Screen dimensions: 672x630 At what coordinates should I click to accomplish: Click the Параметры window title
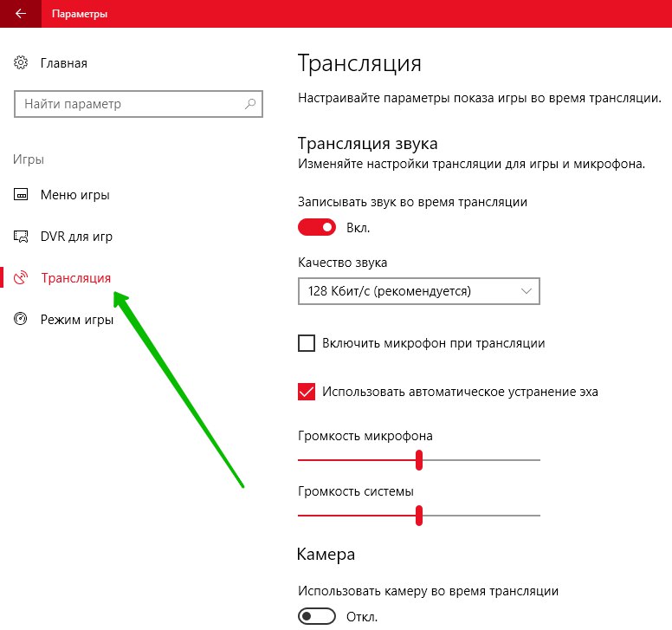click(80, 14)
